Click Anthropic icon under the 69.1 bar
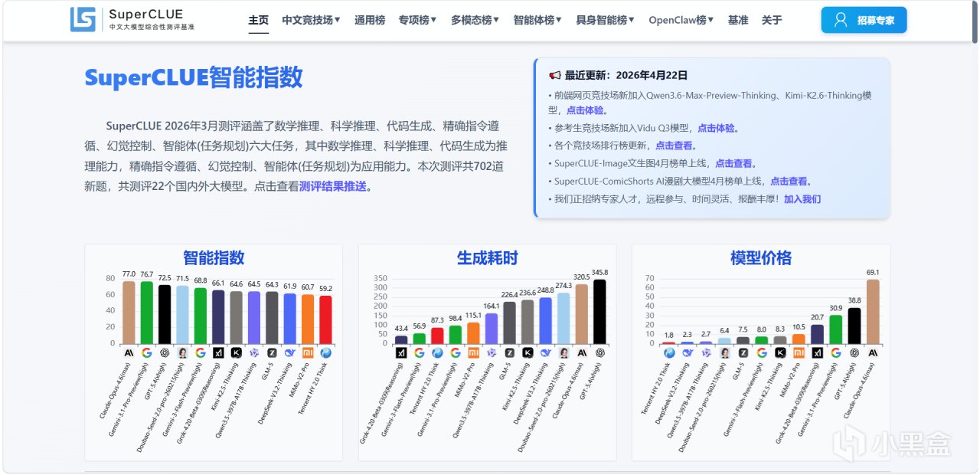Screen dimensions: 980x475 coord(873,352)
